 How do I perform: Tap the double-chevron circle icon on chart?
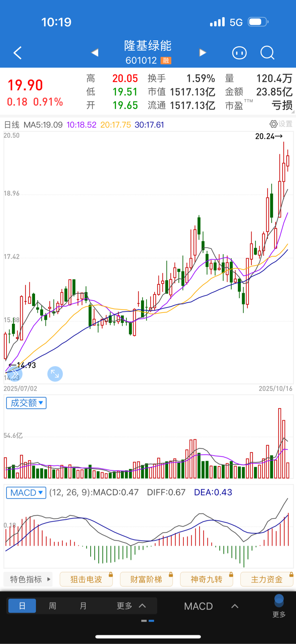click(15, 374)
